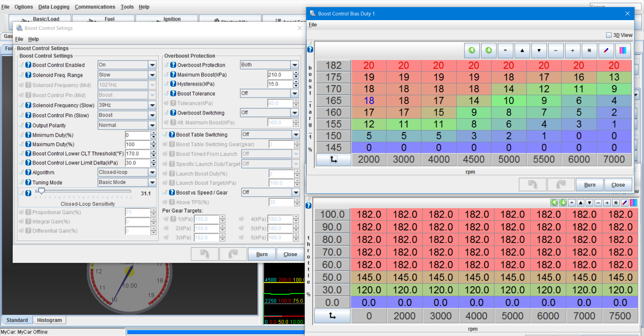Click the Maximum Boost(kPa) input field
644x336 pixels.
point(280,75)
